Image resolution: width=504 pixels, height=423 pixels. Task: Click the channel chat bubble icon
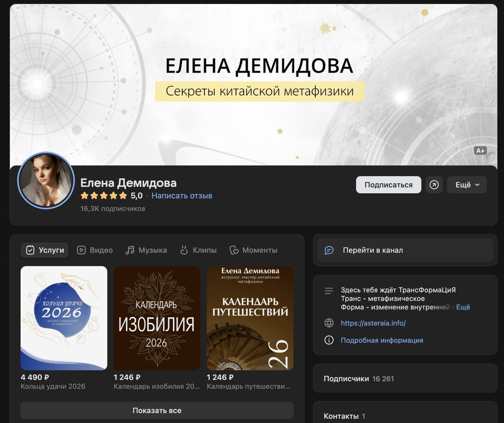(x=329, y=250)
